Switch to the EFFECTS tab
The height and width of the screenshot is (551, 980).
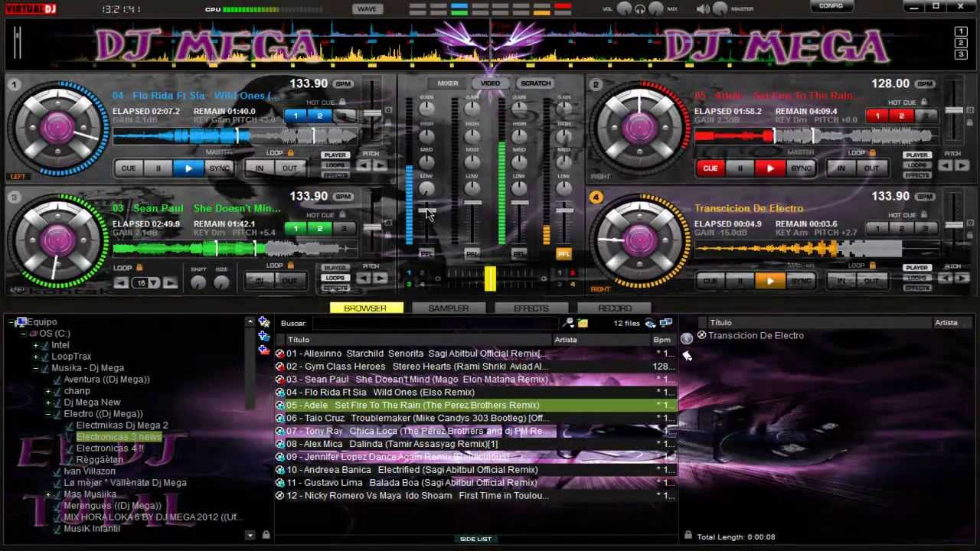[x=531, y=308]
